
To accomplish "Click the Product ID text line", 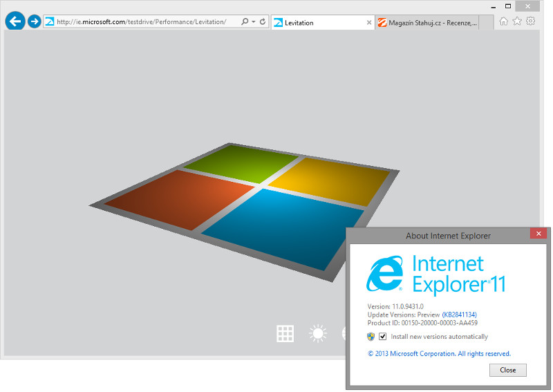I will pos(422,323).
